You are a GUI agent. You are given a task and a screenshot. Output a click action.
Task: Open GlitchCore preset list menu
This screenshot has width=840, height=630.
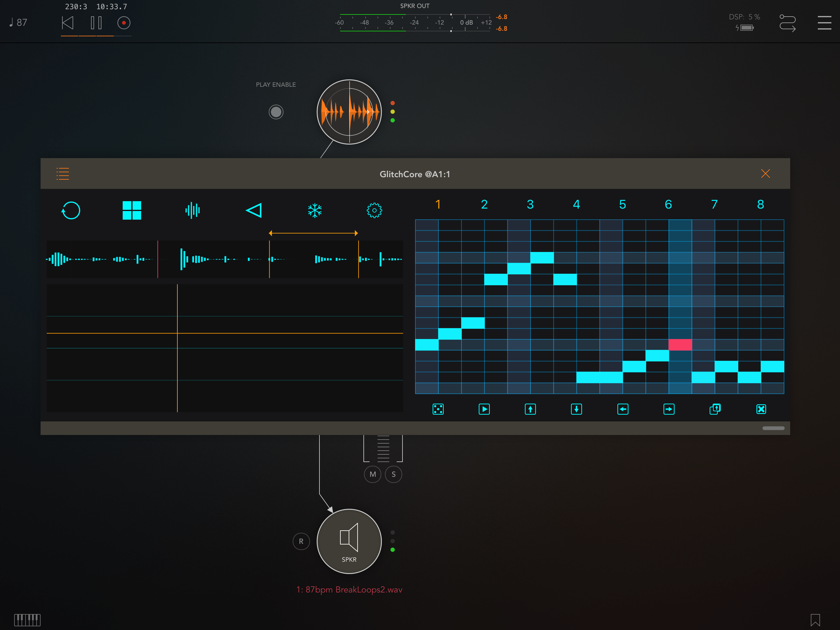click(63, 174)
